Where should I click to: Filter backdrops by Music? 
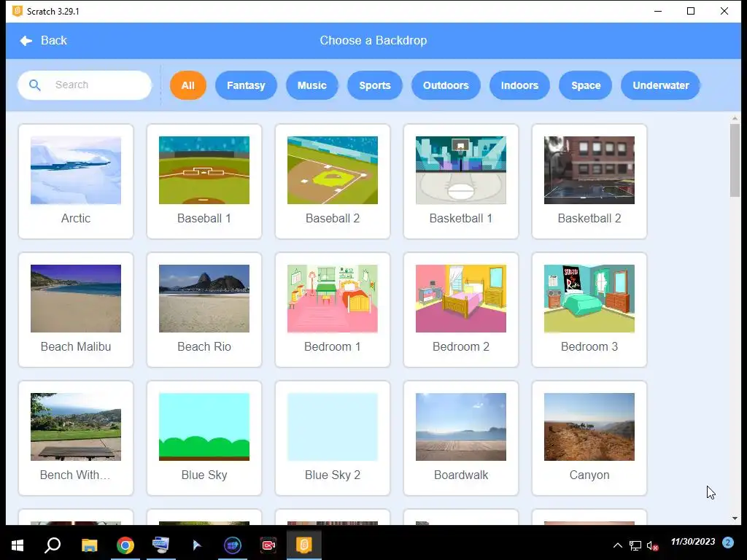click(311, 85)
